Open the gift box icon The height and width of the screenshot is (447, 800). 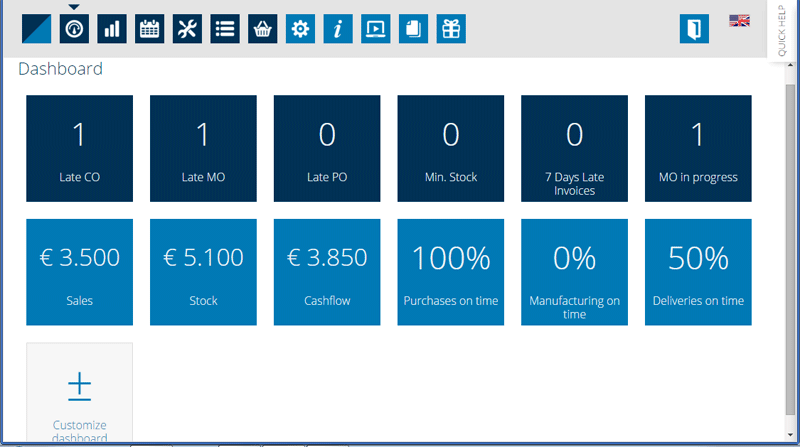click(451, 29)
